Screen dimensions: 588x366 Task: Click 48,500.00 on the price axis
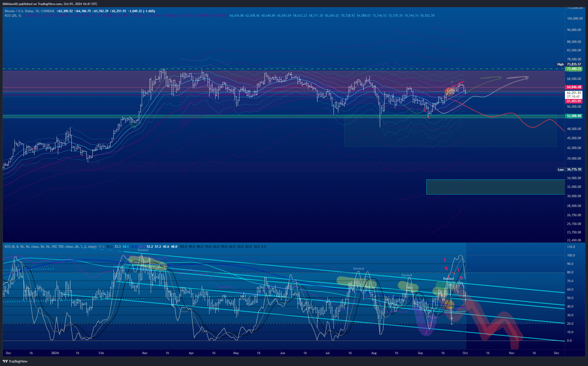574,129
